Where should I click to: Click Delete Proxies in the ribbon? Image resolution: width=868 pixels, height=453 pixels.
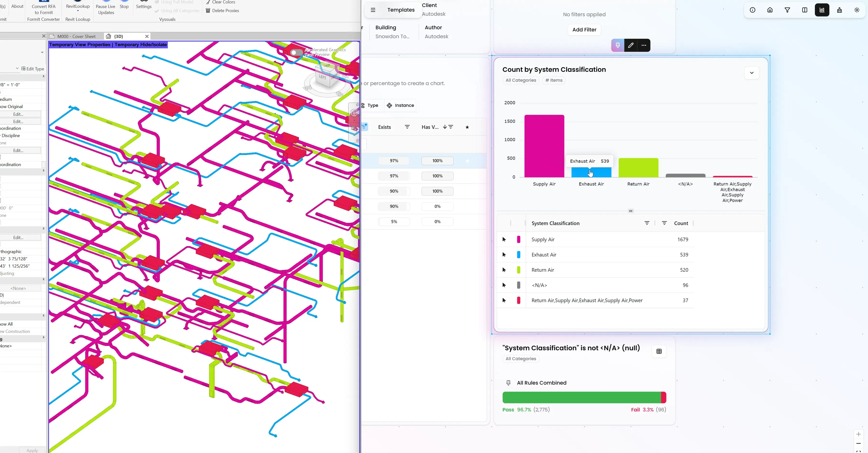click(222, 11)
